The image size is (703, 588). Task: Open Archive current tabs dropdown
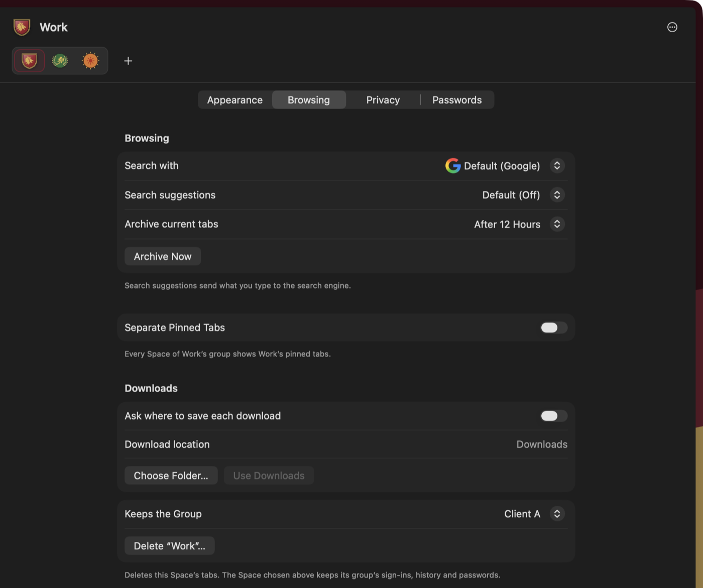tap(557, 224)
